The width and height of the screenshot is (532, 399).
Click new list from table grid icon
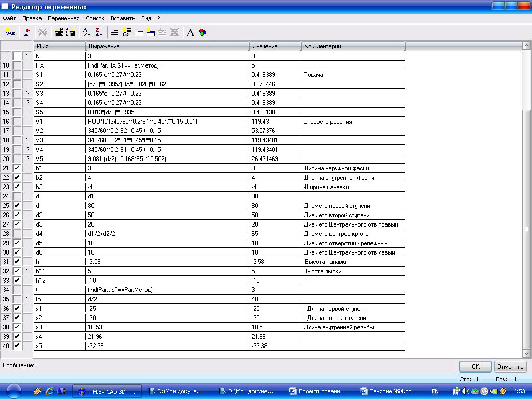(139, 33)
